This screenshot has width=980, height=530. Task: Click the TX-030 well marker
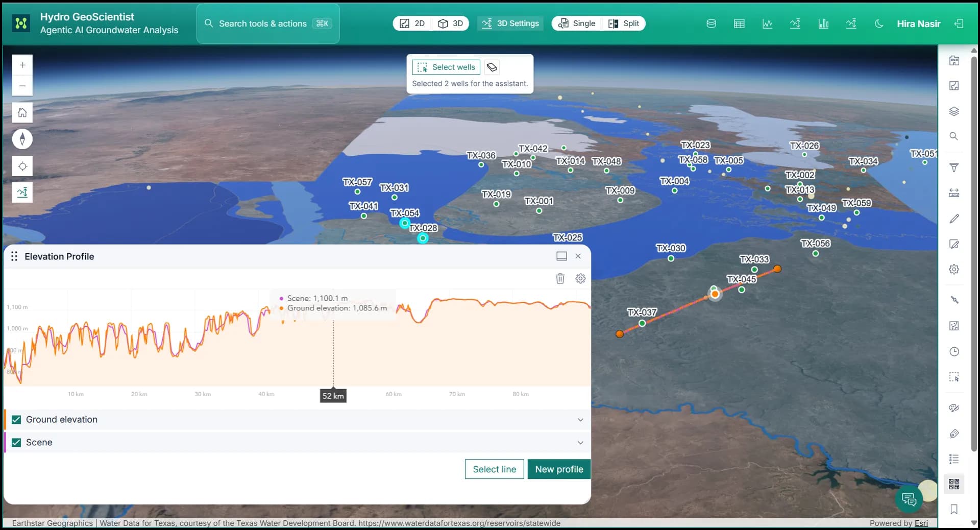671,258
